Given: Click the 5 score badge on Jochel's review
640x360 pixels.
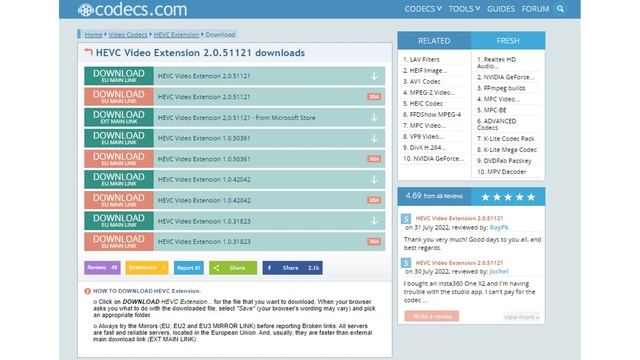Looking at the screenshot, I should coord(406,263).
